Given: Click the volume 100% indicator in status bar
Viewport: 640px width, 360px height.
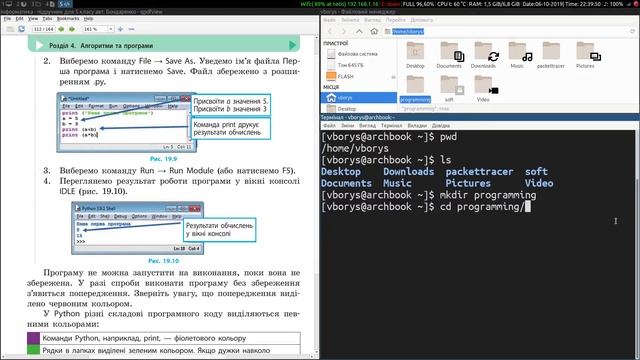Looking at the screenshot, I should pos(614,4).
